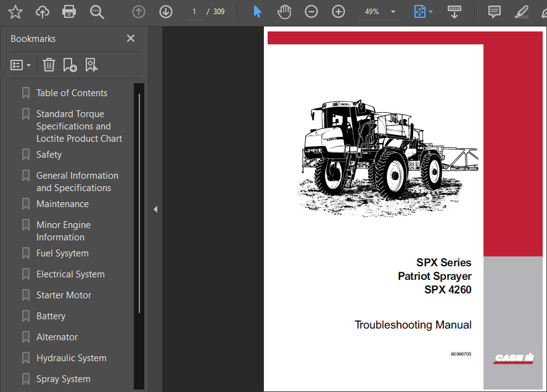
Task: Jump to the Safety bookmark
Action: click(x=49, y=155)
